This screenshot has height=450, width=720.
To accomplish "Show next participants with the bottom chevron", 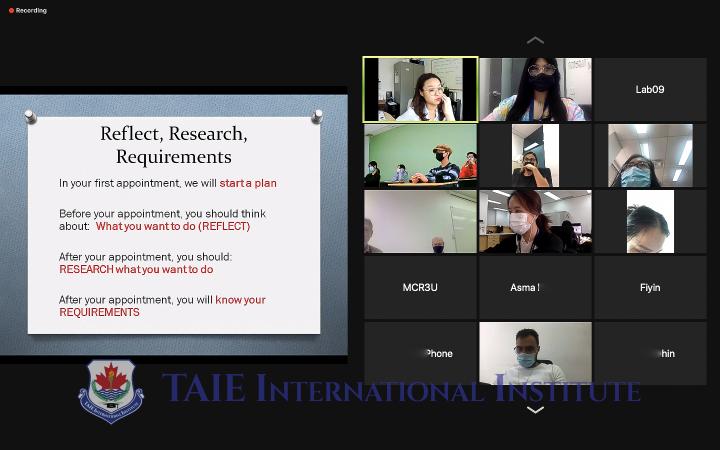I will (535, 410).
